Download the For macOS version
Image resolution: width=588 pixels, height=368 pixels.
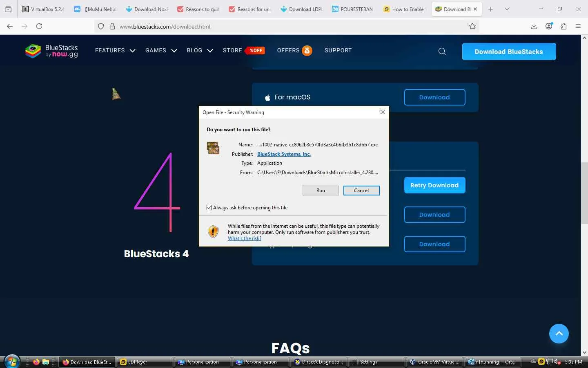click(x=434, y=97)
